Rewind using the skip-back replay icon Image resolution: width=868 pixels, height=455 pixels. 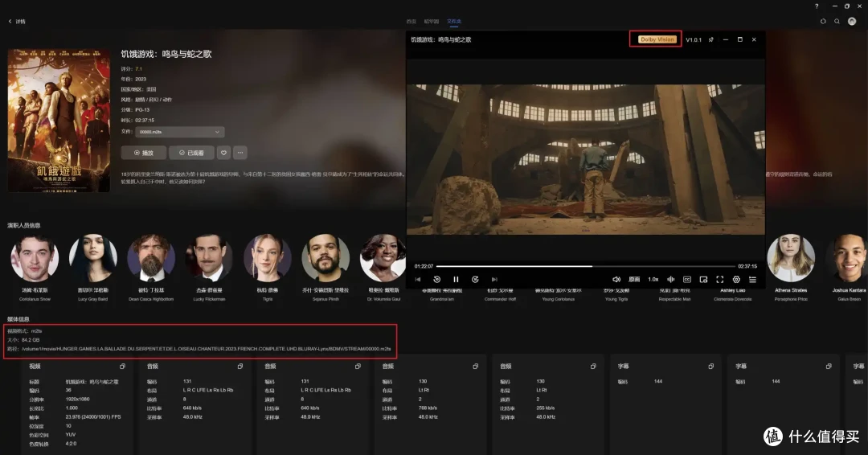(x=436, y=280)
